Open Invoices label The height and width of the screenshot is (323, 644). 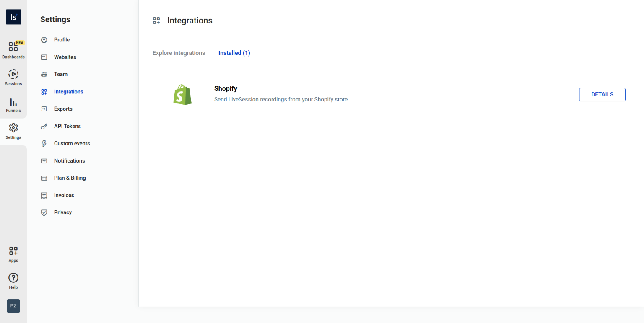[x=64, y=196]
